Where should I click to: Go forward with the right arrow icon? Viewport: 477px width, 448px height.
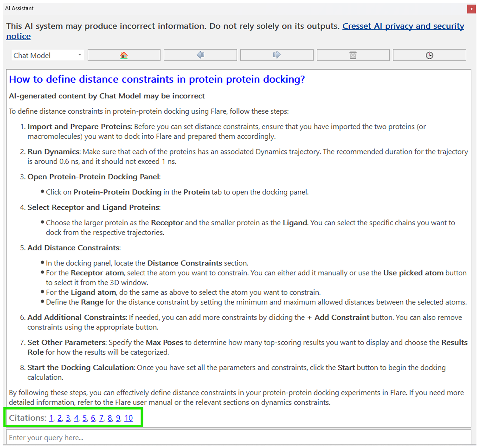pos(277,55)
